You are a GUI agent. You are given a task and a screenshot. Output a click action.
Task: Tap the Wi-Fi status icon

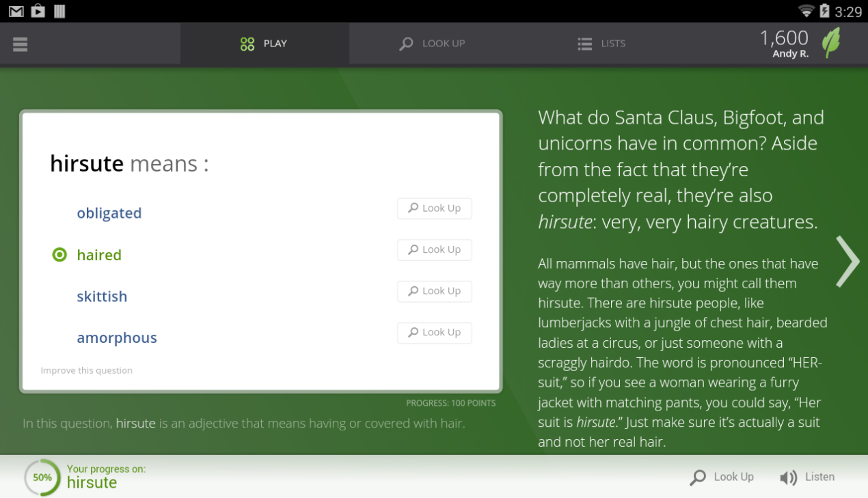pyautogui.click(x=806, y=11)
